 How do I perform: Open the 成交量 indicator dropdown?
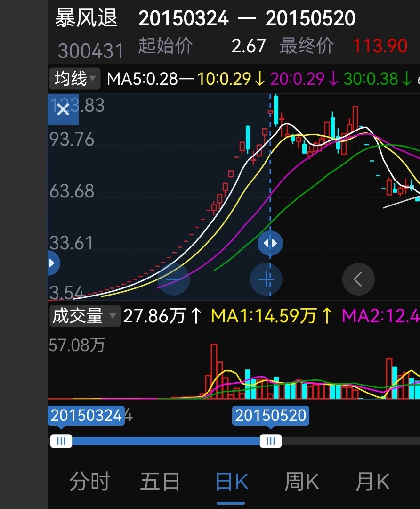click(x=85, y=315)
